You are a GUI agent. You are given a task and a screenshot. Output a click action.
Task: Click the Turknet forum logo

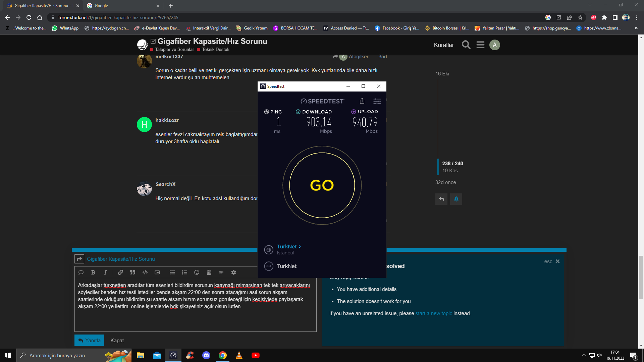click(142, 45)
